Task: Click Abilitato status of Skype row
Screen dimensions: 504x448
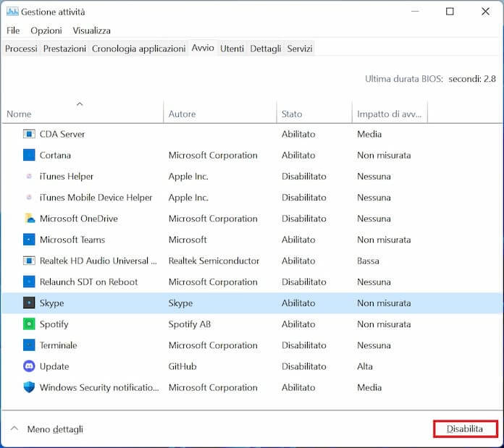Action: (298, 303)
